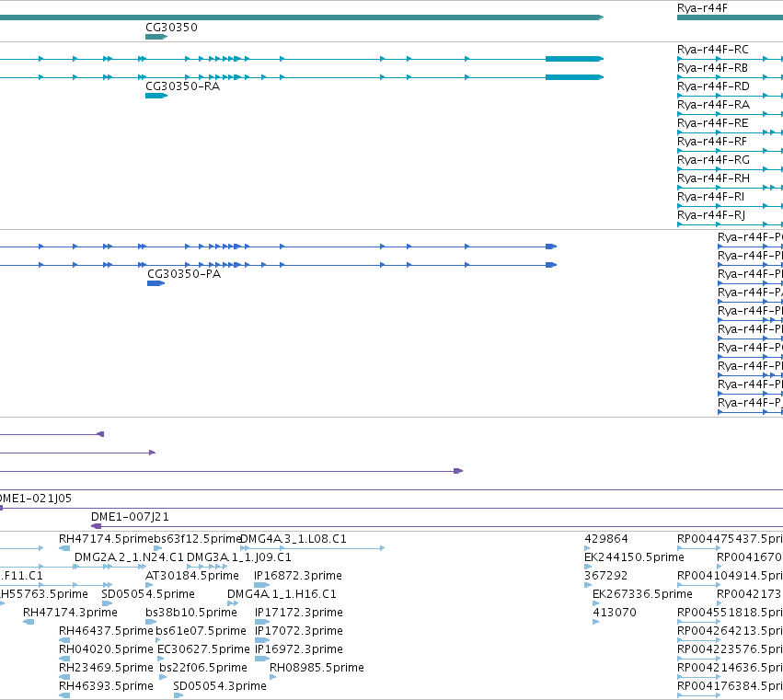This screenshot has height=700, width=783.
Task: Click the EK267336.5prime label
Action: point(642,594)
